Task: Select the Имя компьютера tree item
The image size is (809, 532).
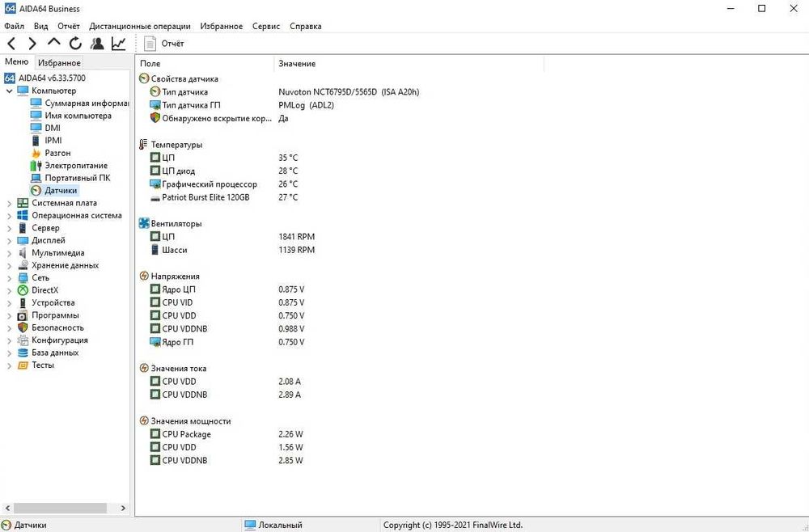Action: click(x=70, y=116)
